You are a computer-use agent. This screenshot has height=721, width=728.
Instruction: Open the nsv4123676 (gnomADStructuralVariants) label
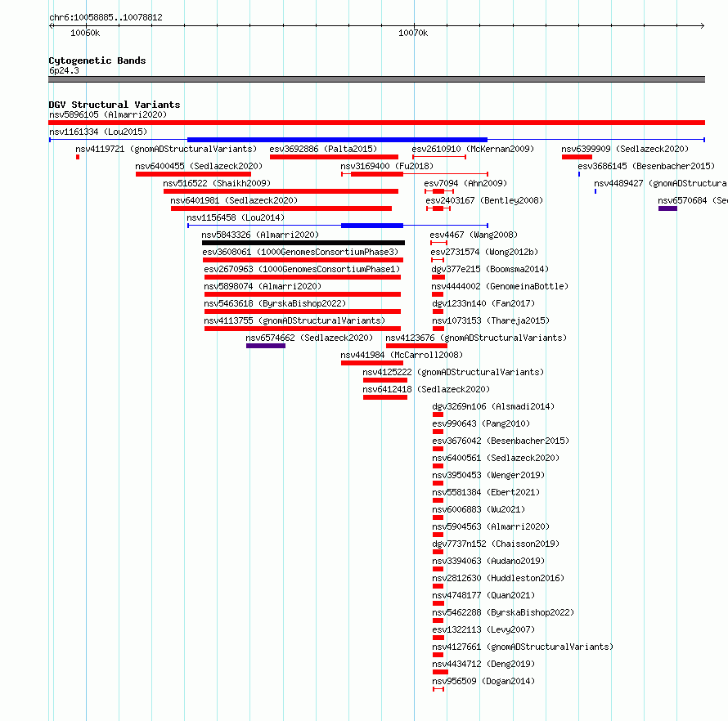point(476,338)
